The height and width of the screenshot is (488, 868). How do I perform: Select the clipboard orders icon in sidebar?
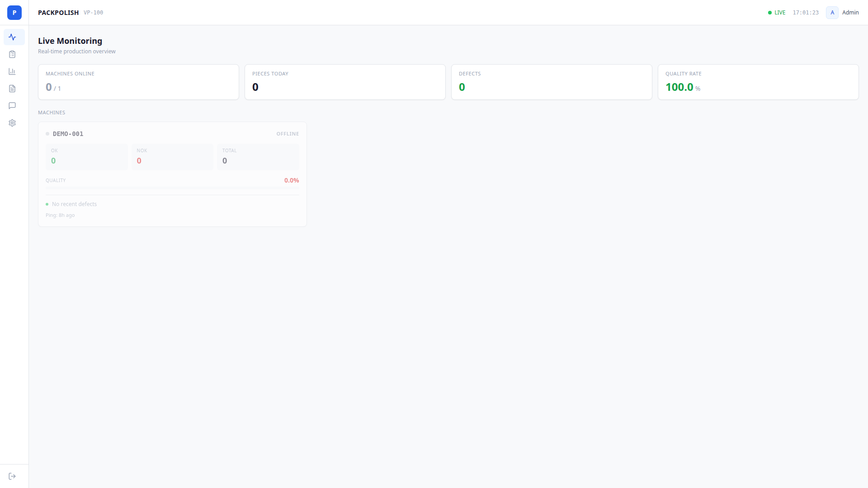12,54
